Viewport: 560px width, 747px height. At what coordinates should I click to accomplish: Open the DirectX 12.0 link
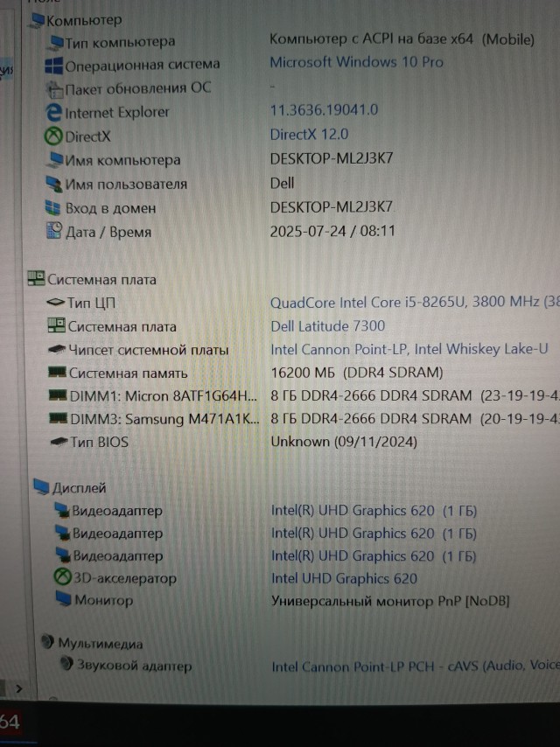click(309, 135)
